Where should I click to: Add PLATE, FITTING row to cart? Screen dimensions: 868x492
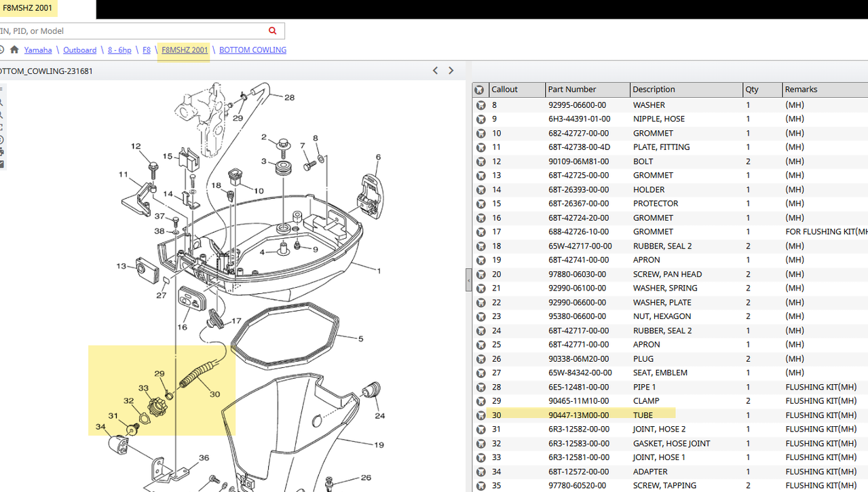[x=480, y=147]
